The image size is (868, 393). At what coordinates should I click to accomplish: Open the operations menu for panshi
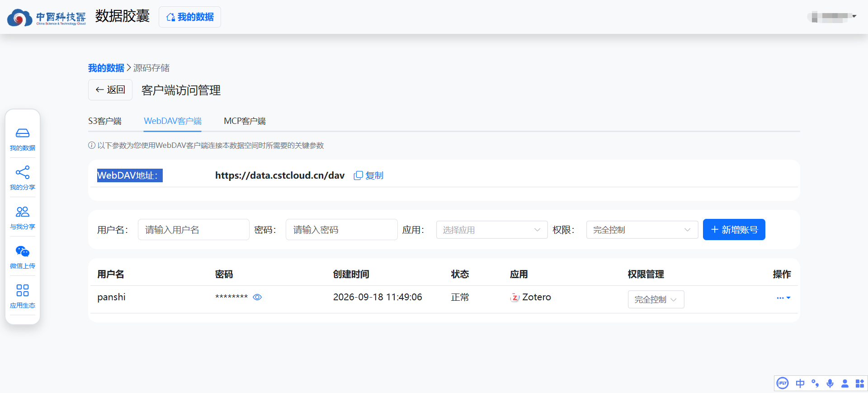click(x=783, y=298)
